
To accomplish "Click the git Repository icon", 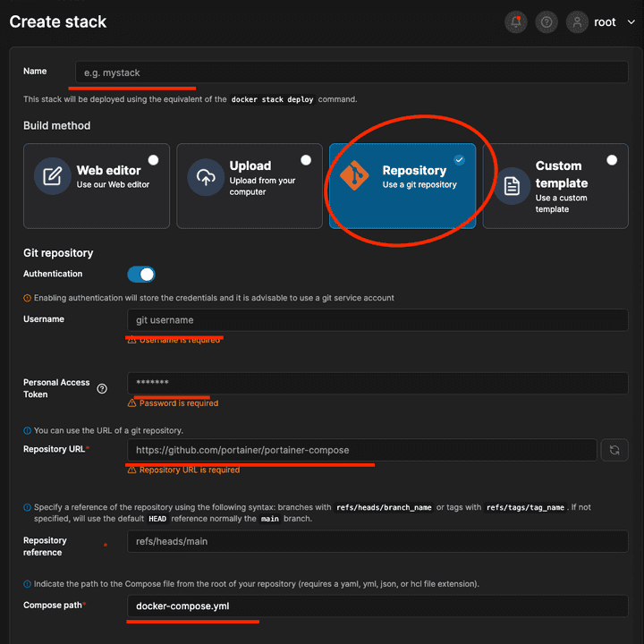I will (356, 177).
